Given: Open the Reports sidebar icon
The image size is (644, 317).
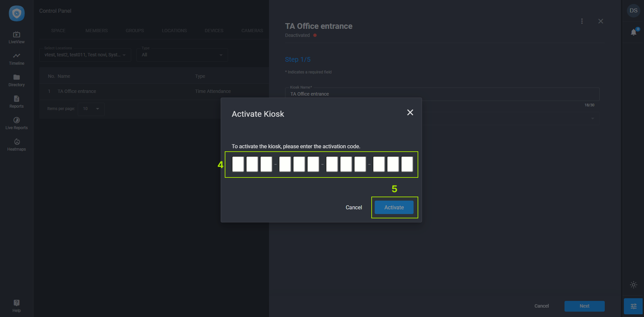Looking at the screenshot, I should tap(16, 102).
